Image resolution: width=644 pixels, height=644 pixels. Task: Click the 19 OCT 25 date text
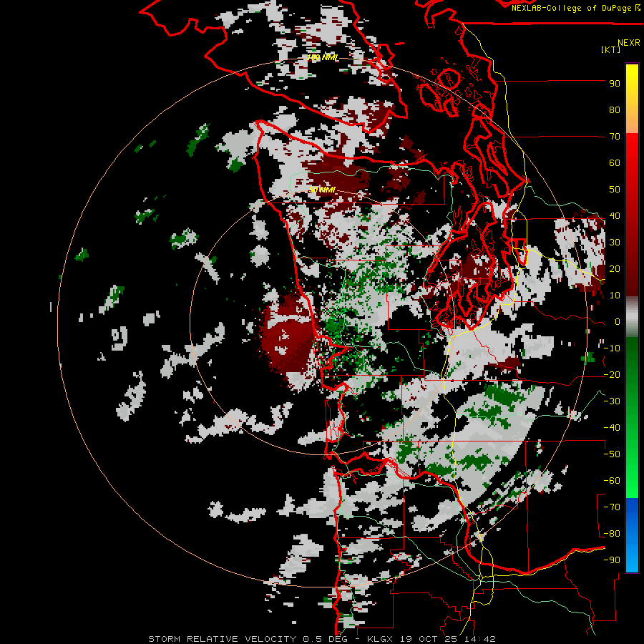click(429, 639)
